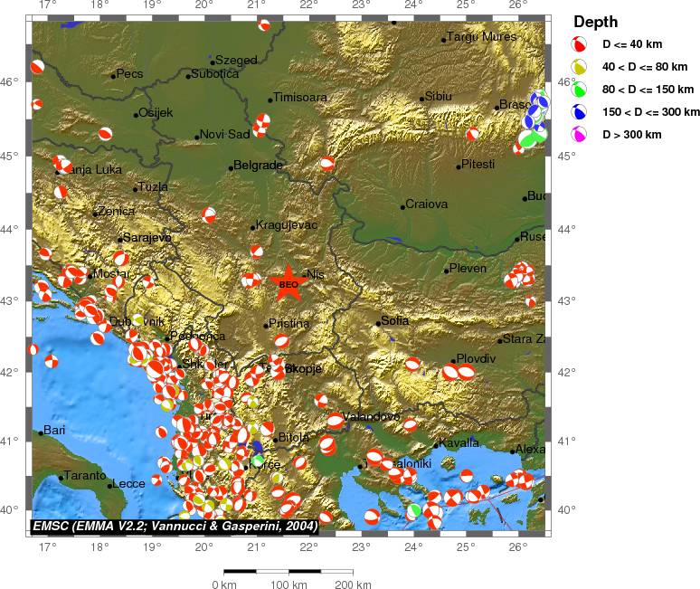Click the Timisoara city label
Screen dimensions: 700x589
click(x=300, y=98)
